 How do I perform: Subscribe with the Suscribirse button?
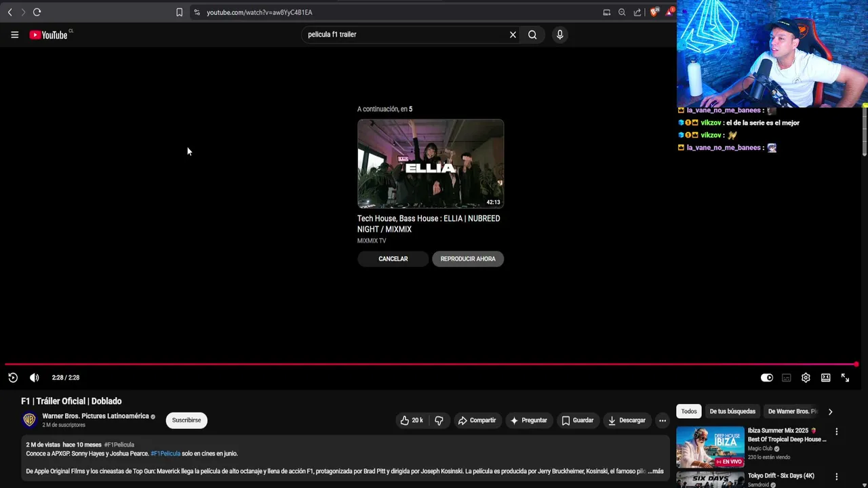tap(186, 420)
